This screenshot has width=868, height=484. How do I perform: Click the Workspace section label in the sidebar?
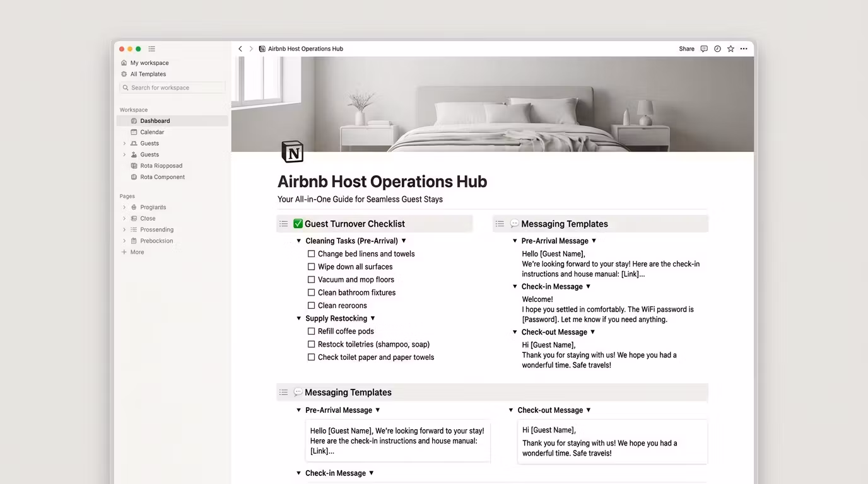pyautogui.click(x=134, y=110)
